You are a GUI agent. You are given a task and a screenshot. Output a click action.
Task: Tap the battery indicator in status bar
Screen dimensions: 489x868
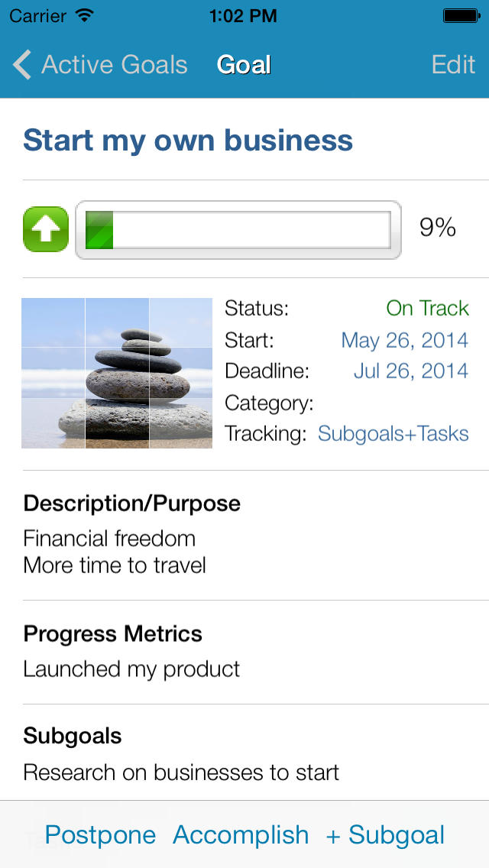(461, 15)
